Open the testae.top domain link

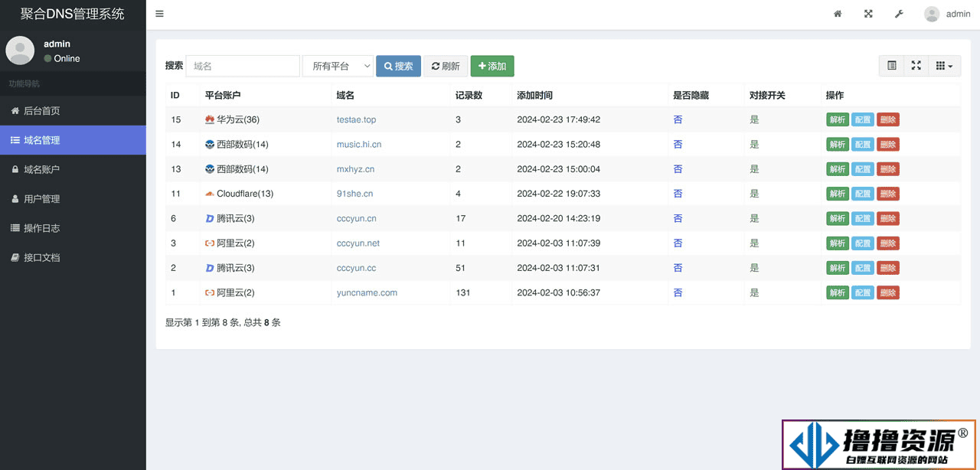coord(356,119)
